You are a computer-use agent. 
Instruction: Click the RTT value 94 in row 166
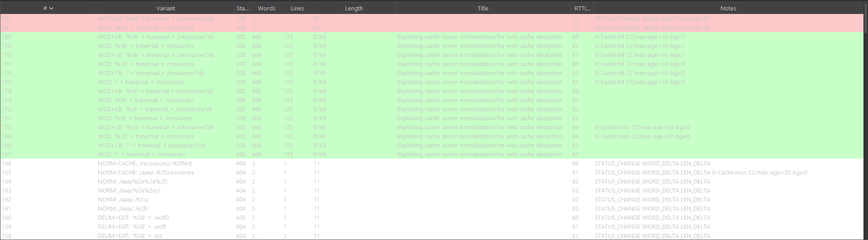[575, 164]
